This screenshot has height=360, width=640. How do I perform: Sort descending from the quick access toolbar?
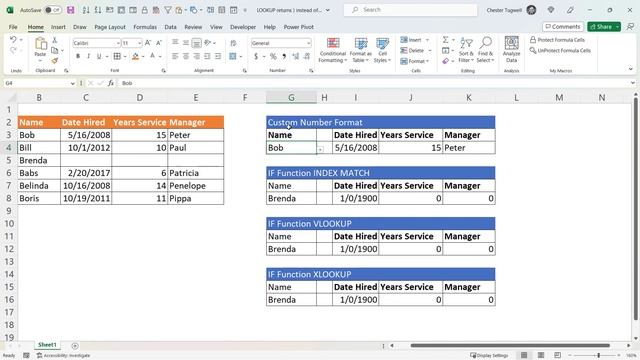(98, 10)
